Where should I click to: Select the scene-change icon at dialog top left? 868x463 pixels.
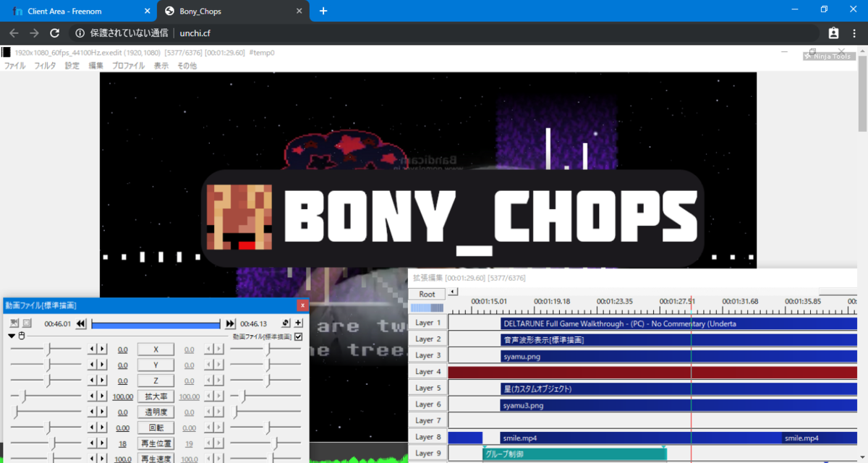14,323
